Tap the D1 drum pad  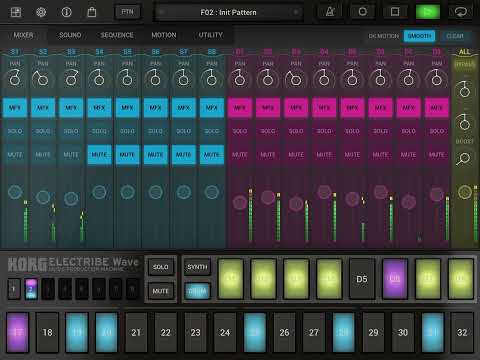[230, 279]
